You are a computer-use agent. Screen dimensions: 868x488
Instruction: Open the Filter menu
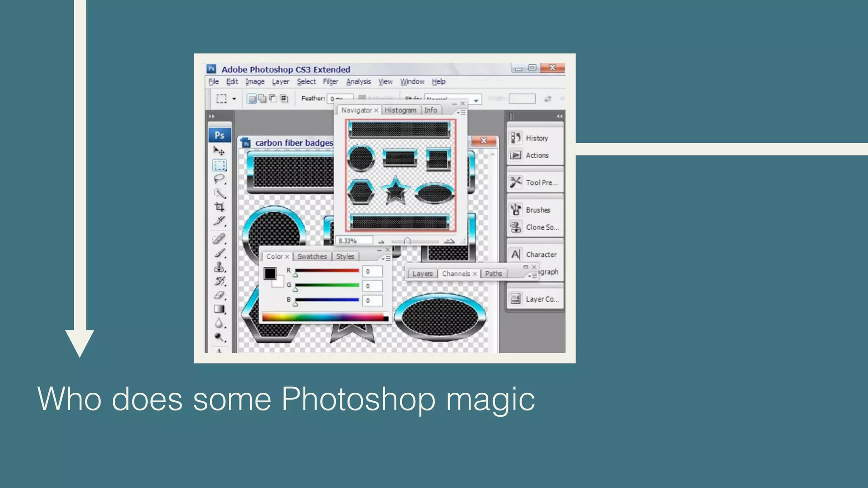[330, 82]
